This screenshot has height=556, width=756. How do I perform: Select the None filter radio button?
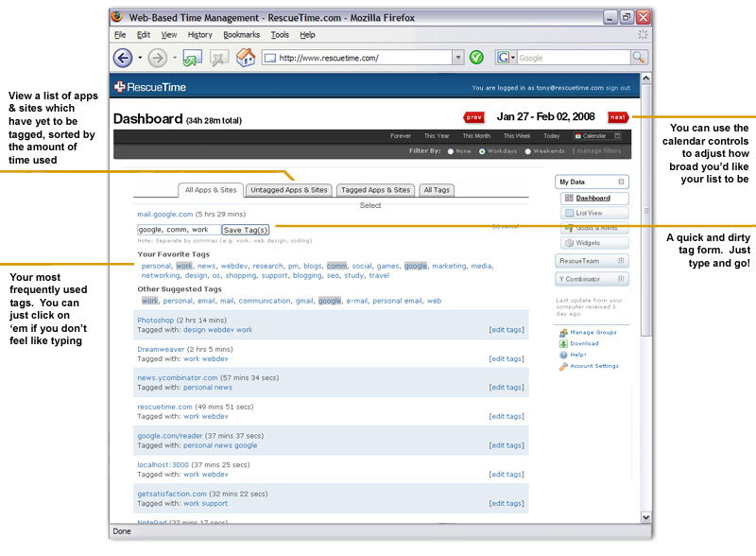tap(451, 151)
